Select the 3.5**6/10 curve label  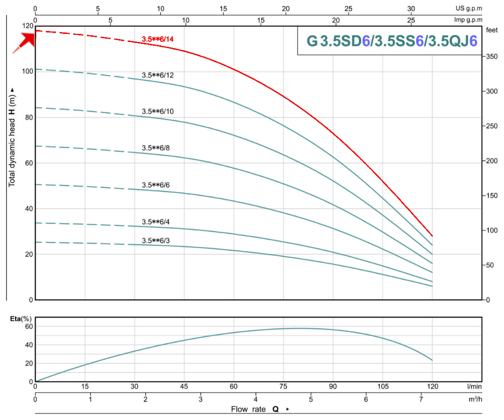click(x=157, y=112)
